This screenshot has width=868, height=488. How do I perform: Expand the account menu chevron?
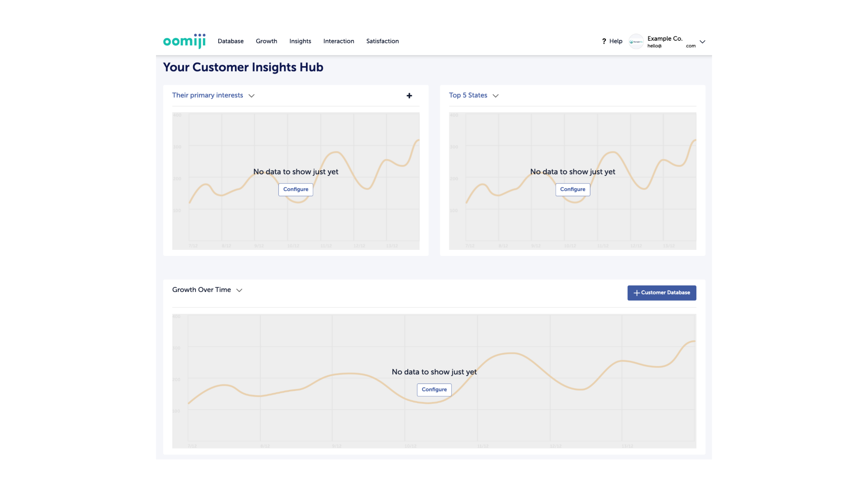(x=702, y=42)
